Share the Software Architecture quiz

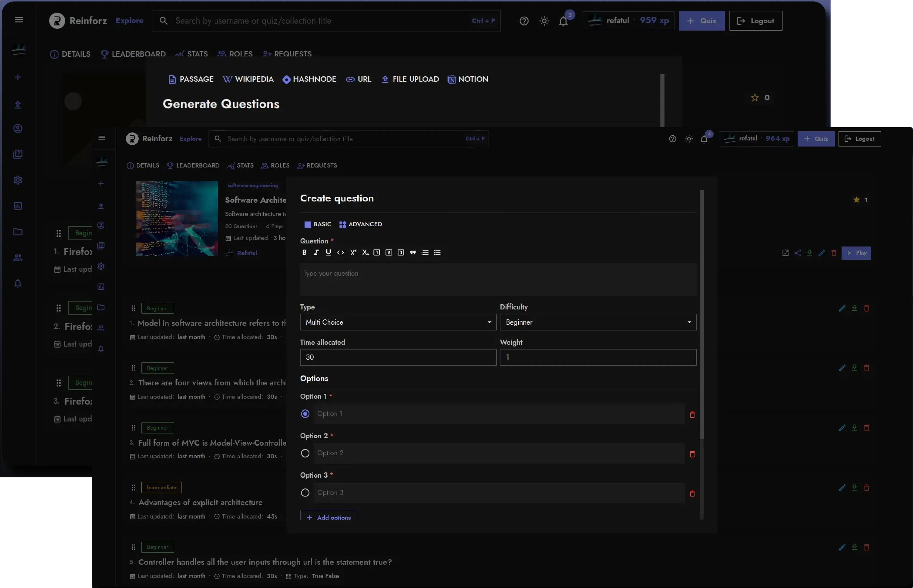click(798, 253)
